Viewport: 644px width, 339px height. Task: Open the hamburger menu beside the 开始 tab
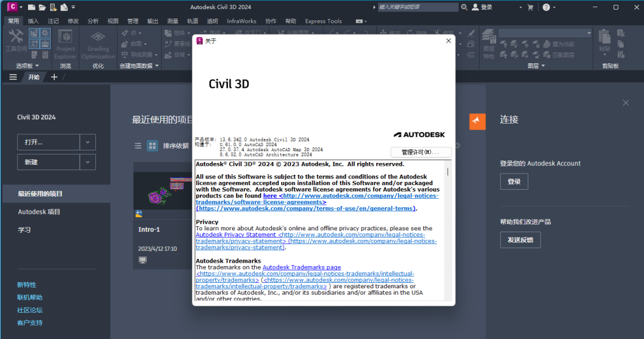coord(13,77)
